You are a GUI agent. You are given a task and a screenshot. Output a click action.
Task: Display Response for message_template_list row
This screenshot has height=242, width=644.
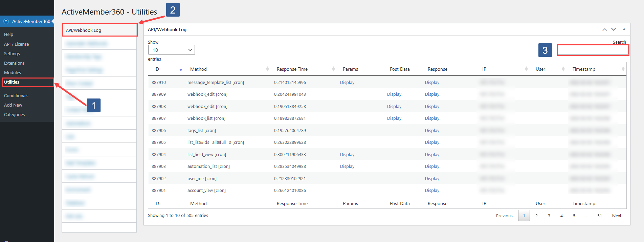pos(432,83)
